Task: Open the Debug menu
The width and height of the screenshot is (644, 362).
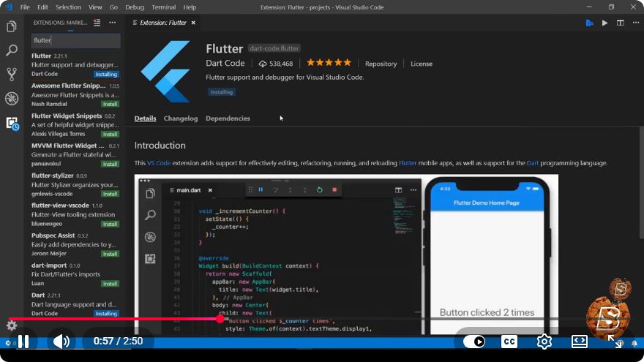Action: 135,7
